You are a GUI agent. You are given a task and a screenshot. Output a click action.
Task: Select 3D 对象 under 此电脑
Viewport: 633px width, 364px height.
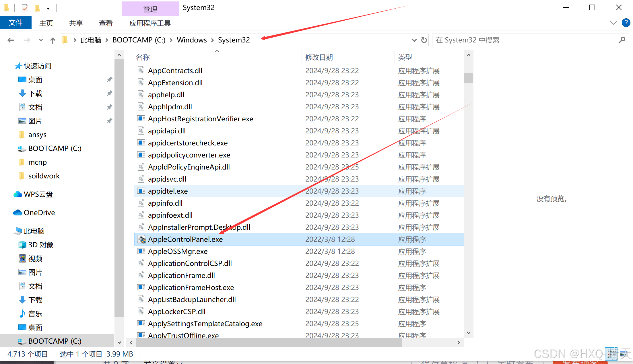click(x=40, y=245)
